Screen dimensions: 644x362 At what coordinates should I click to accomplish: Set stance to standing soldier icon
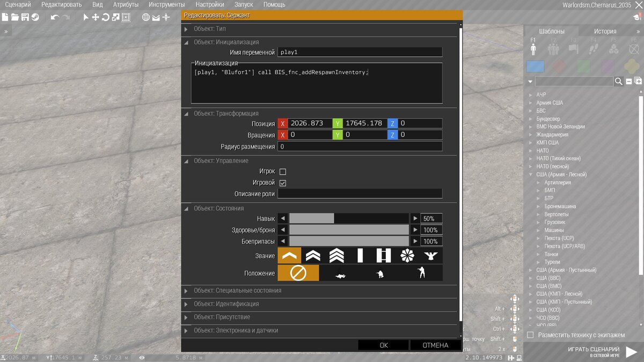(x=422, y=274)
